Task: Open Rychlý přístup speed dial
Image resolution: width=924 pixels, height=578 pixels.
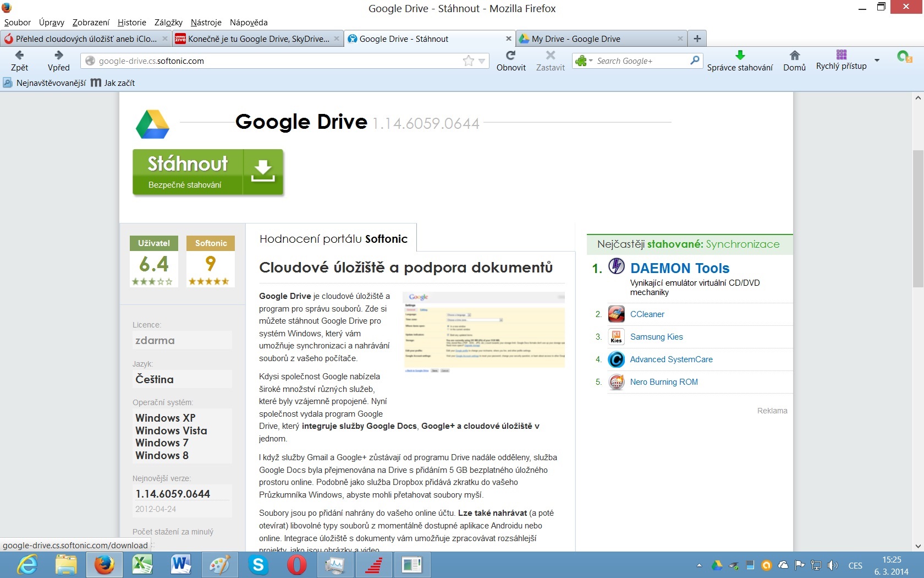Action: click(x=841, y=60)
